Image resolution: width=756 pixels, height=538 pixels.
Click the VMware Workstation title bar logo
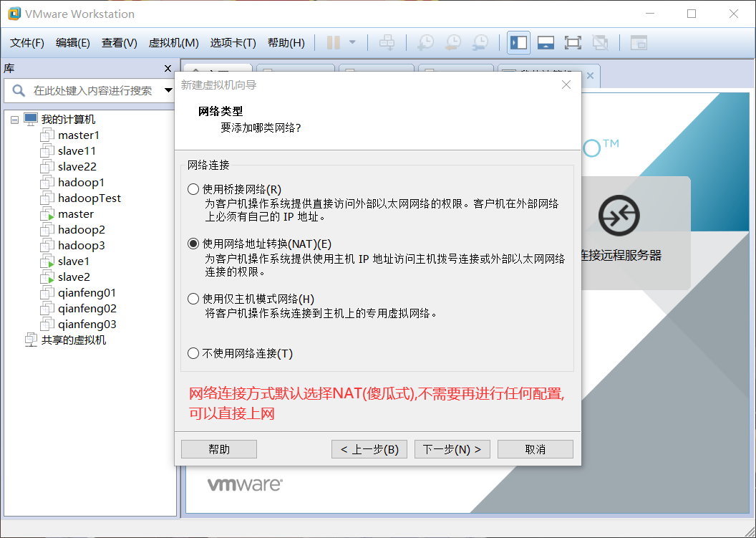pos(14,14)
